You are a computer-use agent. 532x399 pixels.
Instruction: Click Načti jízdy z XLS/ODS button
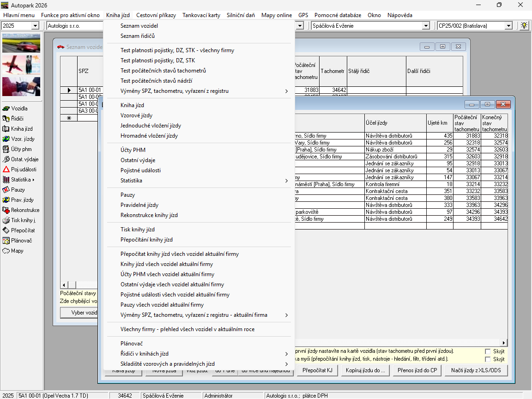pyautogui.click(x=476, y=370)
